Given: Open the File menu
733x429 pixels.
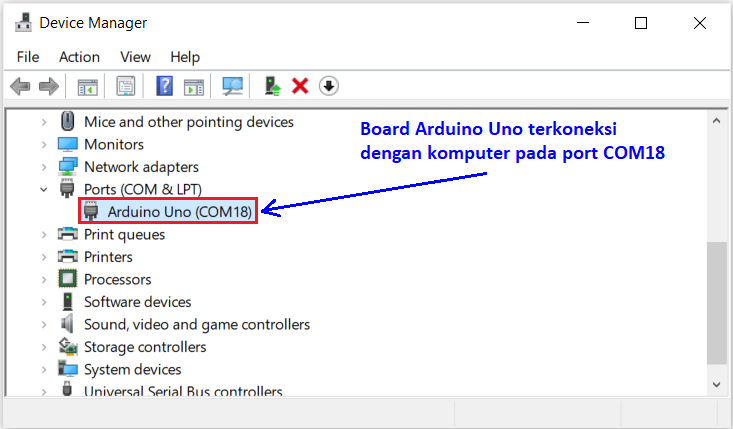Looking at the screenshot, I should pos(28,57).
